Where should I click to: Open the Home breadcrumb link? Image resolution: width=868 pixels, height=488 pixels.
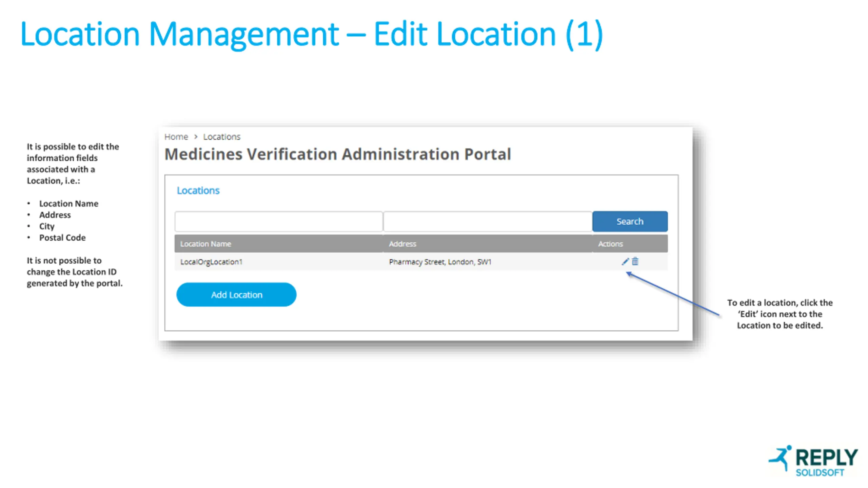pos(176,137)
